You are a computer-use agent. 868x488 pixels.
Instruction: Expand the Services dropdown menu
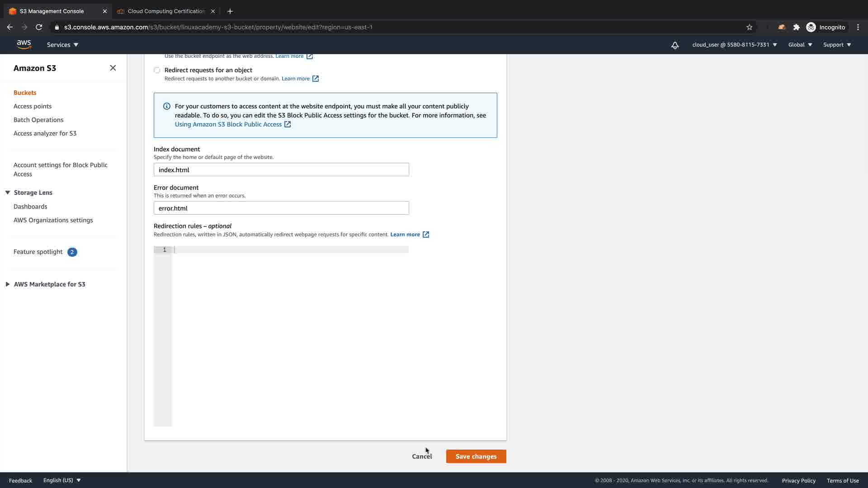62,45
